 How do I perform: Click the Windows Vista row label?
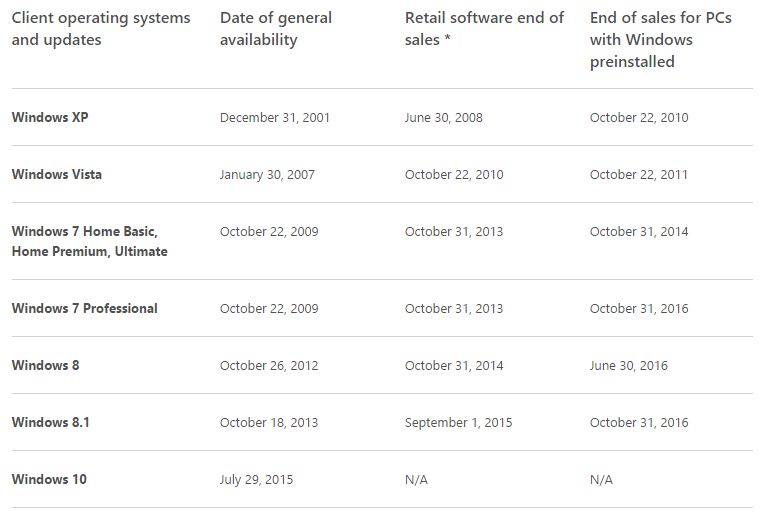(56, 174)
